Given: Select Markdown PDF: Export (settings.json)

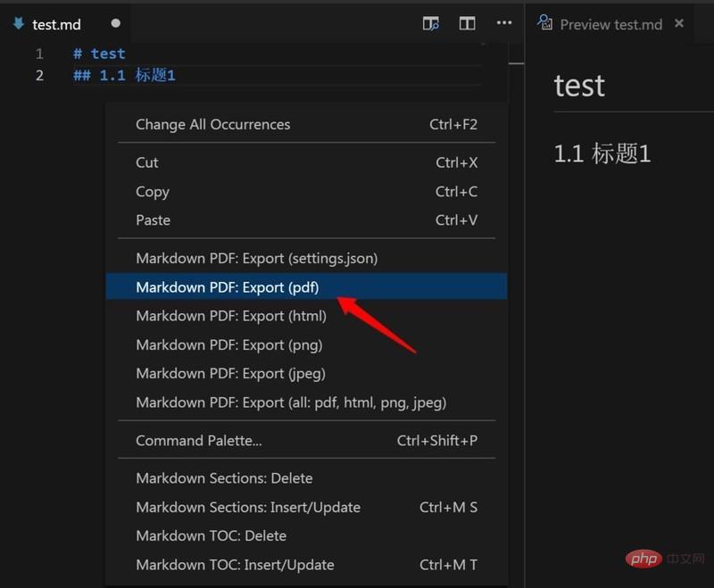Looking at the screenshot, I should coord(255,258).
